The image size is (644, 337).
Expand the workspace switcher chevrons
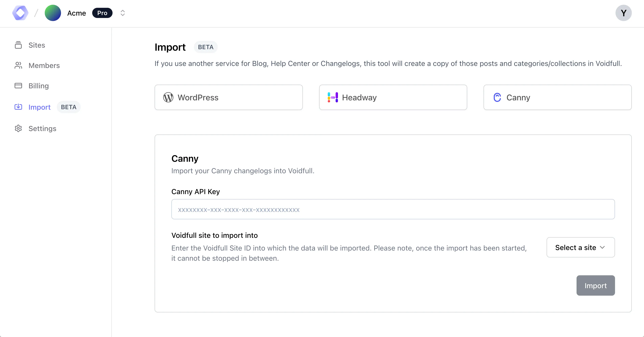(x=123, y=13)
